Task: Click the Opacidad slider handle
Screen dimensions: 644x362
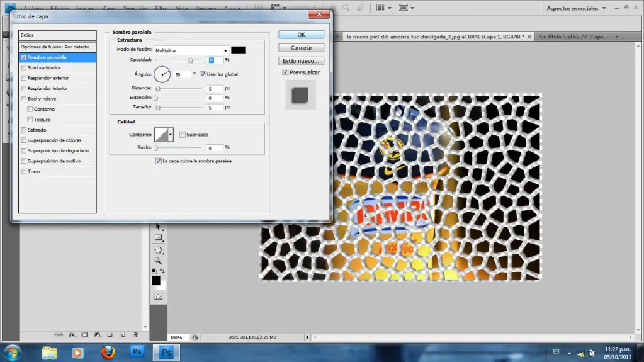Action: pos(191,60)
